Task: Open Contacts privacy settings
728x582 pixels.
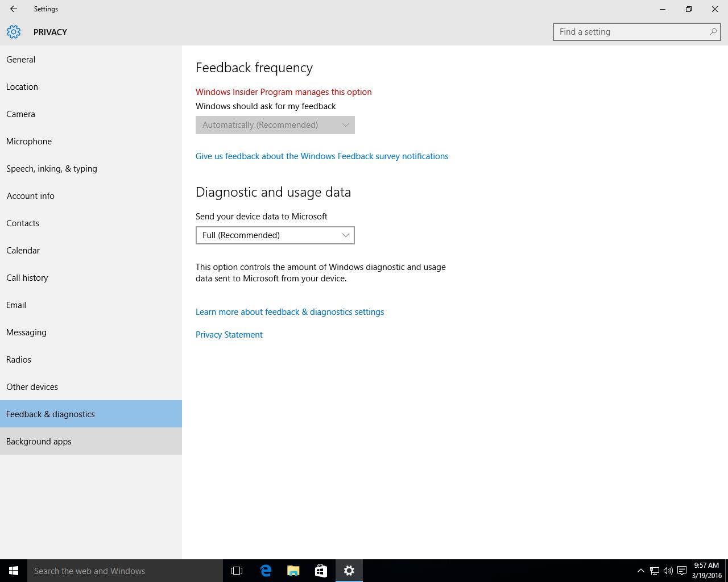Action: (91, 223)
